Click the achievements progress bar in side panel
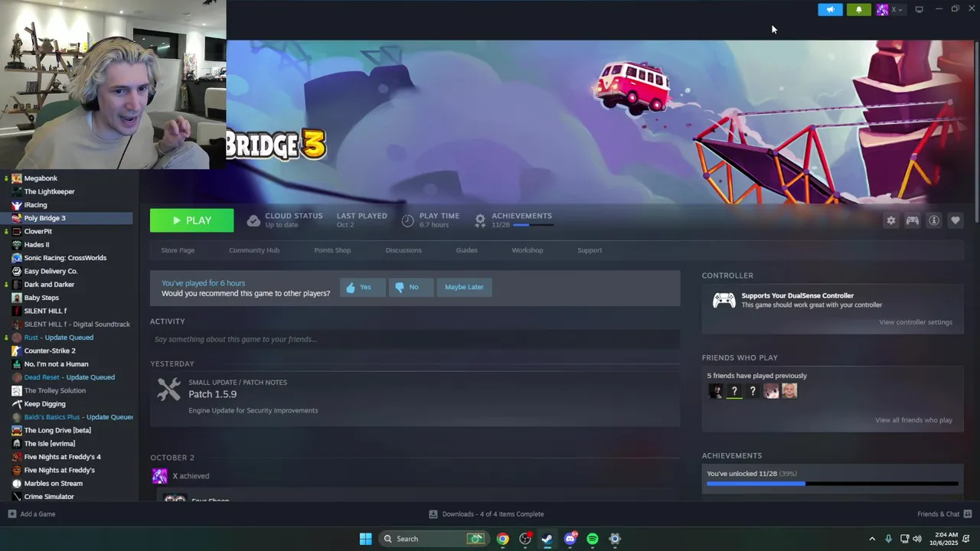 coord(832,484)
